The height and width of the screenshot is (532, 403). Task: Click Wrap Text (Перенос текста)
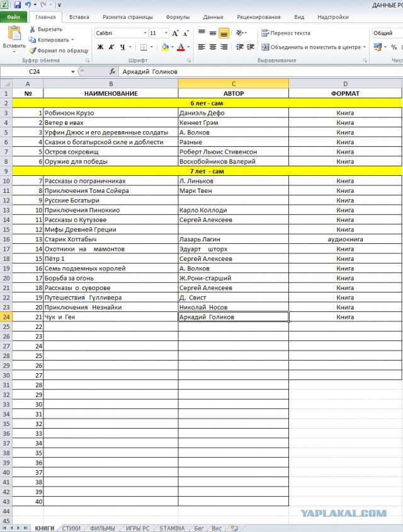286,33
